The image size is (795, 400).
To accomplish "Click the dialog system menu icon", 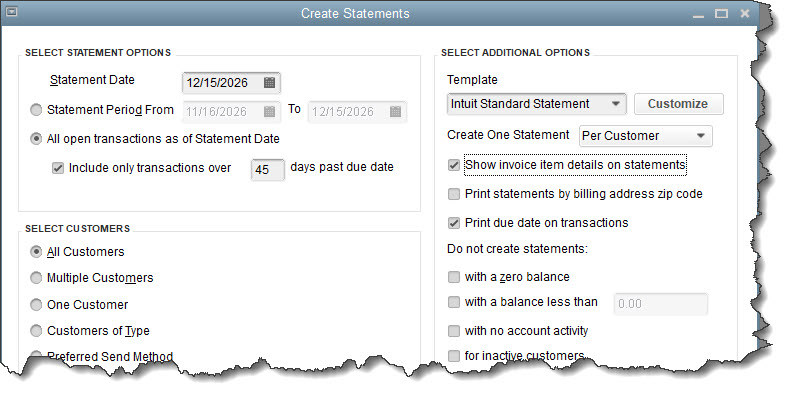I will point(13,14).
